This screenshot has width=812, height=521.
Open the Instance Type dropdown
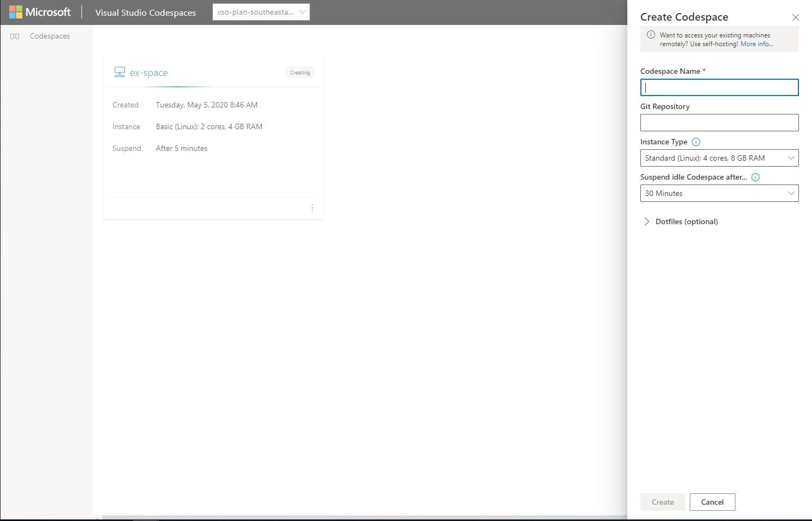(719, 158)
